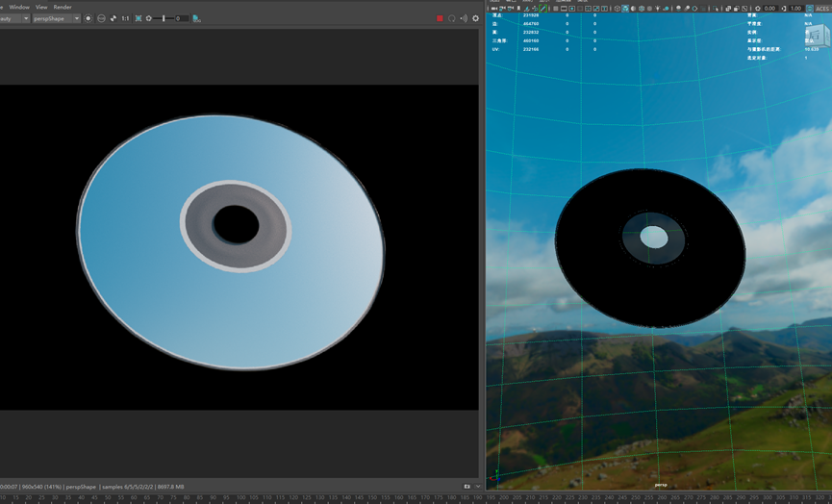Toggle the green-highlighted grease pencil icon
This screenshot has height=504, width=832.
point(542,9)
